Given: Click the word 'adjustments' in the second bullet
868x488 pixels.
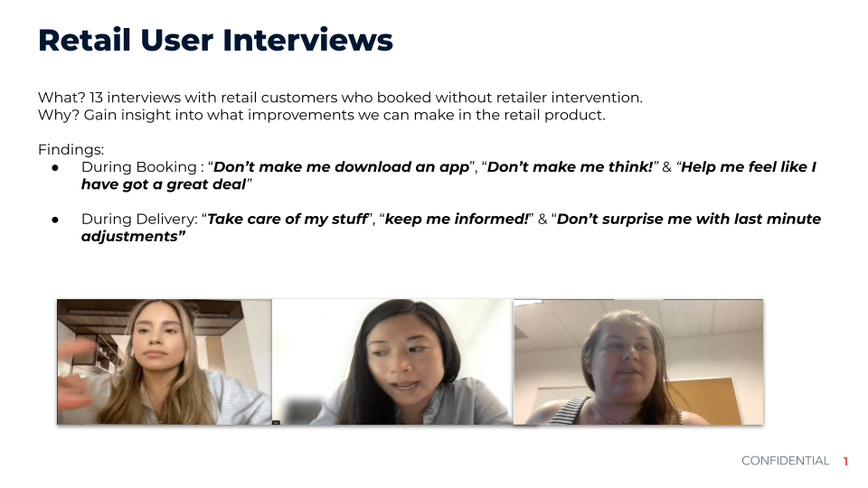Looking at the screenshot, I should (x=129, y=236).
